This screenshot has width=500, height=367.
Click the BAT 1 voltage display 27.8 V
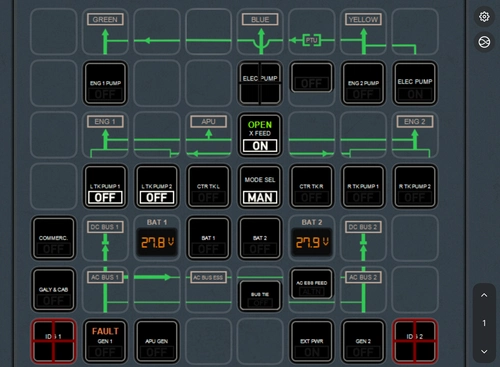(157, 242)
